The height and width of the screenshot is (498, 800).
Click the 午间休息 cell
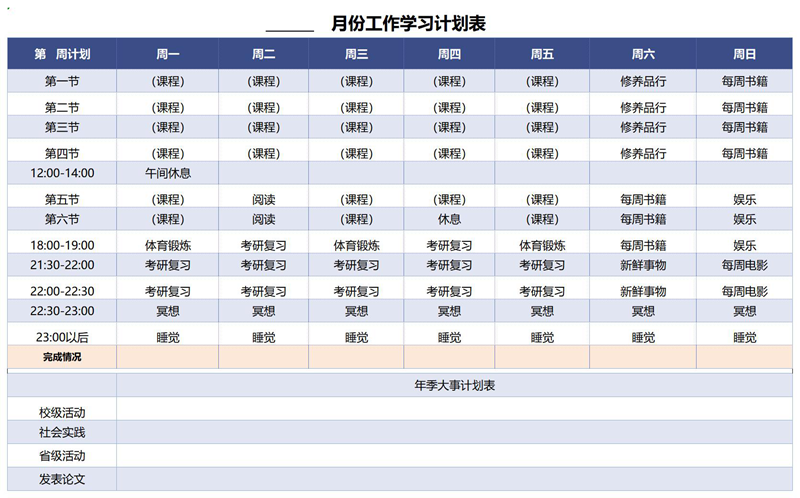(x=167, y=173)
